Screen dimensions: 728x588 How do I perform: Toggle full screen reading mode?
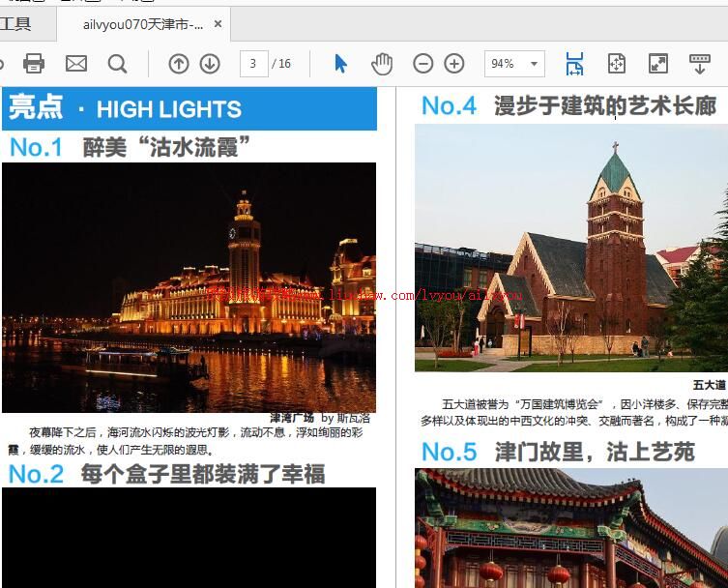(x=657, y=64)
